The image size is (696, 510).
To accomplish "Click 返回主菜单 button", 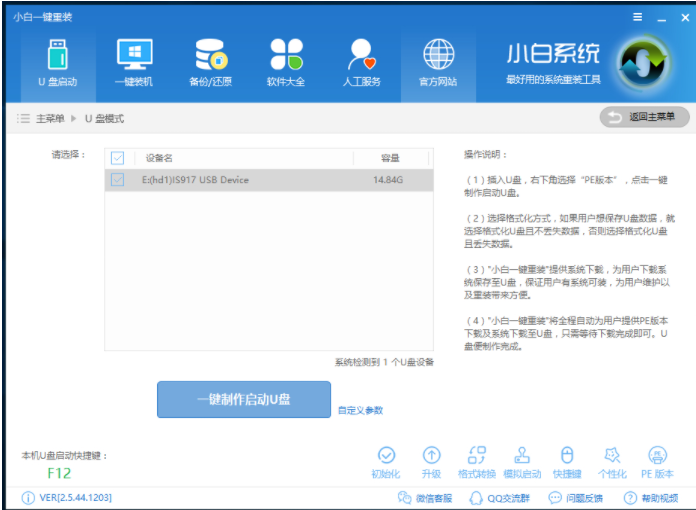I will tap(645, 117).
